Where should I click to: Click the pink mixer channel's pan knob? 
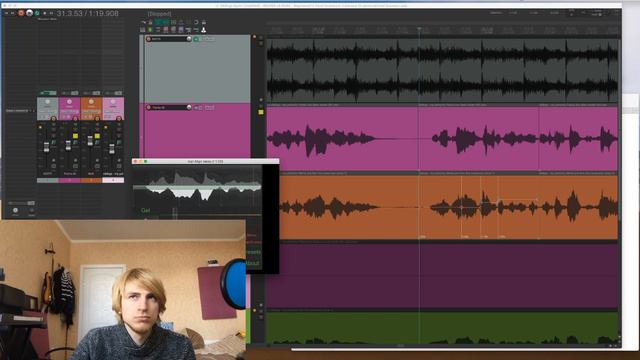[69, 102]
